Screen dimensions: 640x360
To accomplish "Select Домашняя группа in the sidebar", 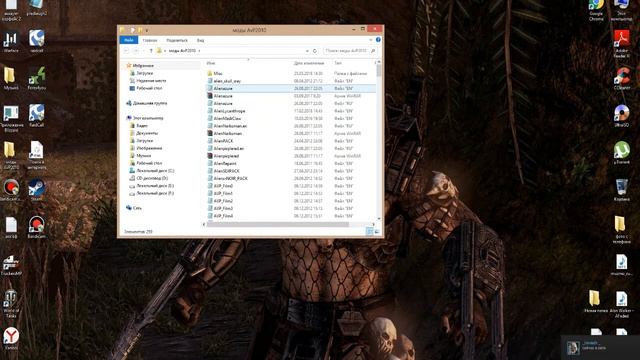I will pos(150,103).
